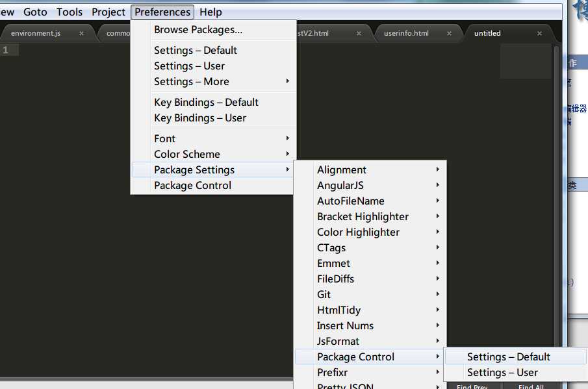588x389 pixels.
Task: Expand Settings – More submenu
Action: [x=213, y=81]
